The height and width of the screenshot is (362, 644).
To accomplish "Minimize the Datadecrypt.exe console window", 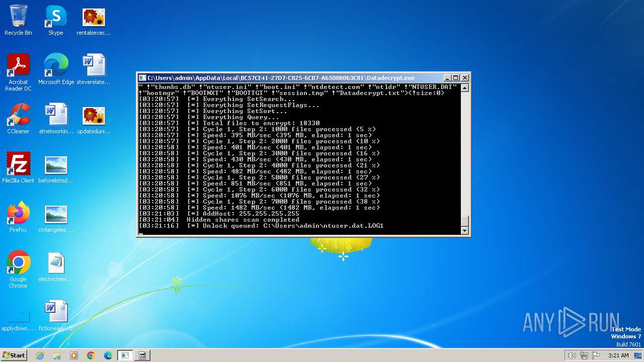I will (447, 78).
